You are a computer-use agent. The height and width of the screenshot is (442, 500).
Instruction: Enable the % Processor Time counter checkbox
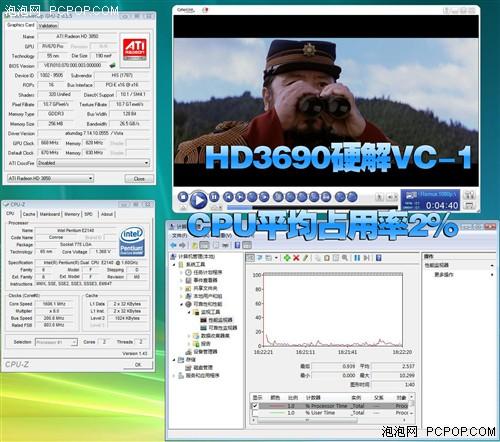(255, 406)
